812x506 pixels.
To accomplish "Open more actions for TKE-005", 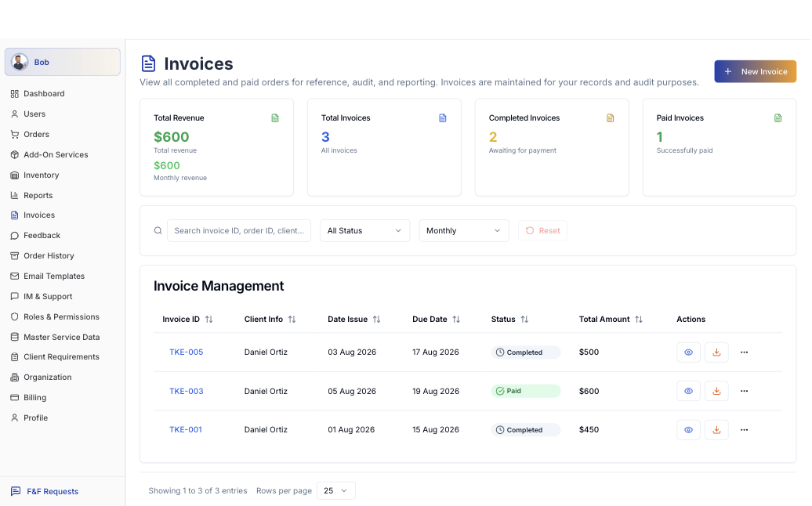I will 744,352.
